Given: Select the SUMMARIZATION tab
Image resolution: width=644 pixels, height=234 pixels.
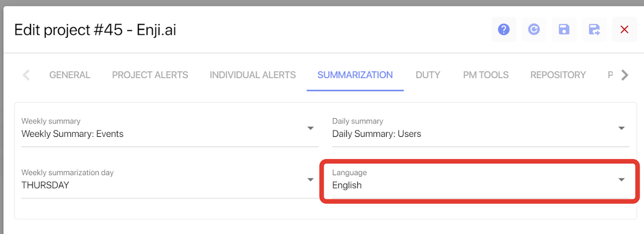Looking at the screenshot, I should pos(355,75).
